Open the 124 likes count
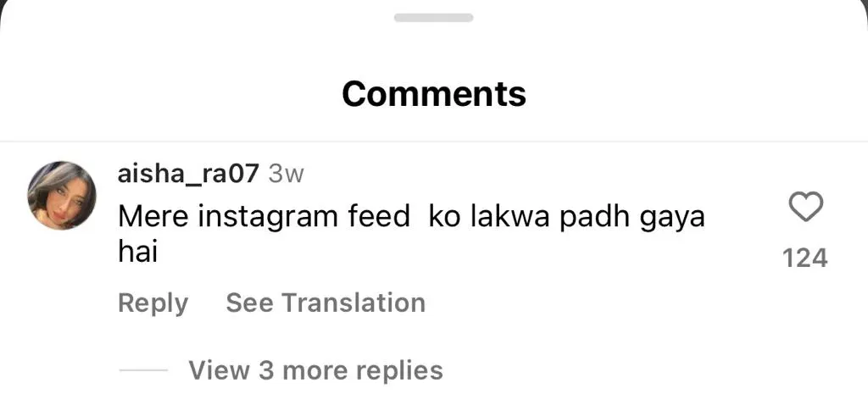The image size is (868, 400). coord(805,257)
